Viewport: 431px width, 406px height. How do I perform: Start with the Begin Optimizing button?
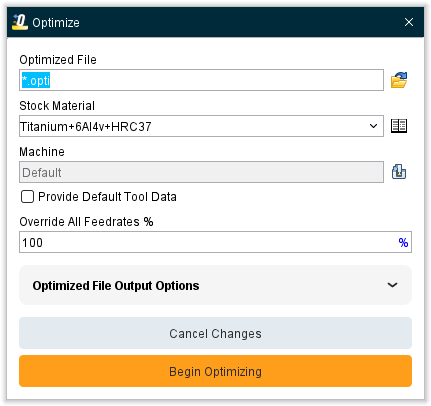click(215, 371)
